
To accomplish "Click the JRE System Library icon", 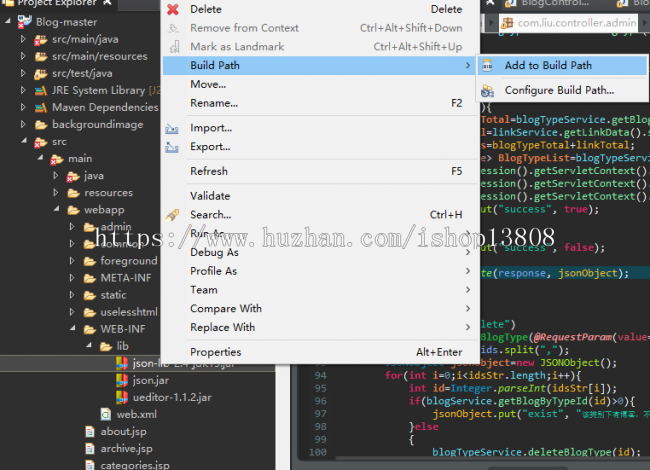I will [x=41, y=90].
